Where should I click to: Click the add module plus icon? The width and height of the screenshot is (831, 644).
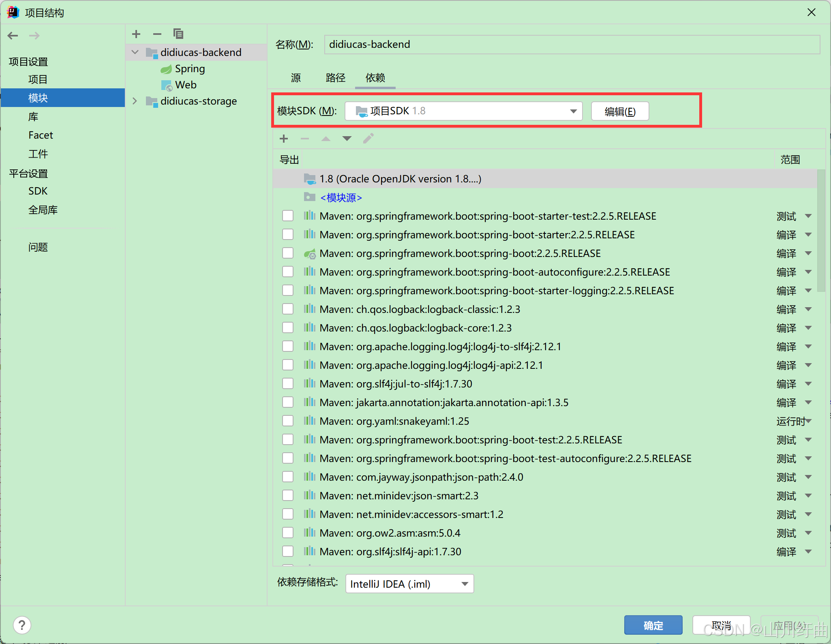(x=136, y=34)
